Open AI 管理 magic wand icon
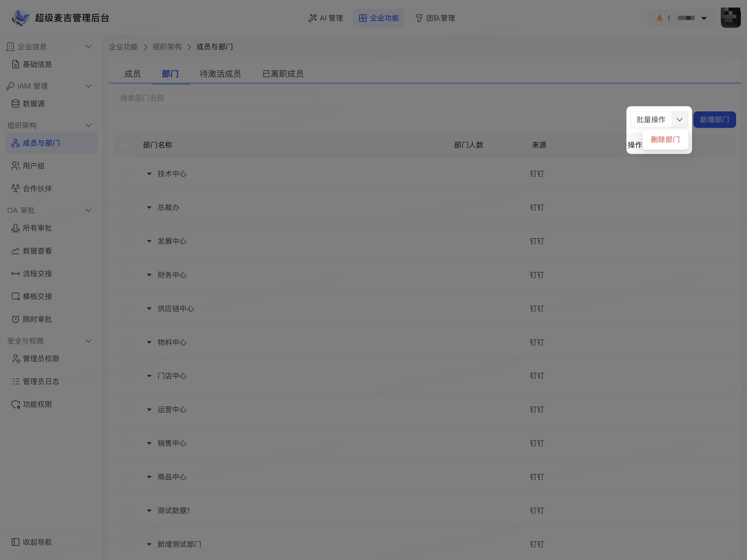The height and width of the screenshot is (560, 747). 312,18
